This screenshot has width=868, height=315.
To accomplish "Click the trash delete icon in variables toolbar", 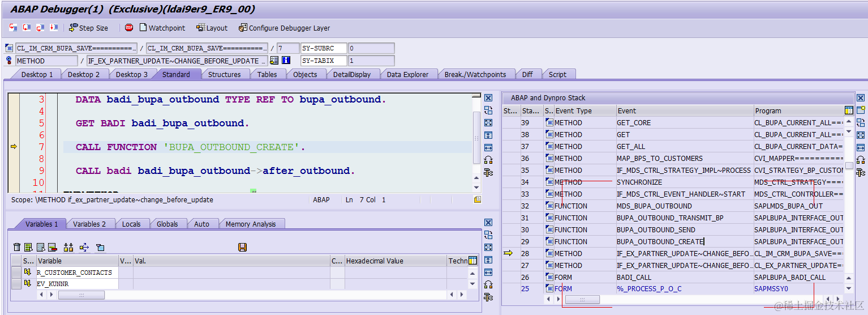I will point(16,247).
